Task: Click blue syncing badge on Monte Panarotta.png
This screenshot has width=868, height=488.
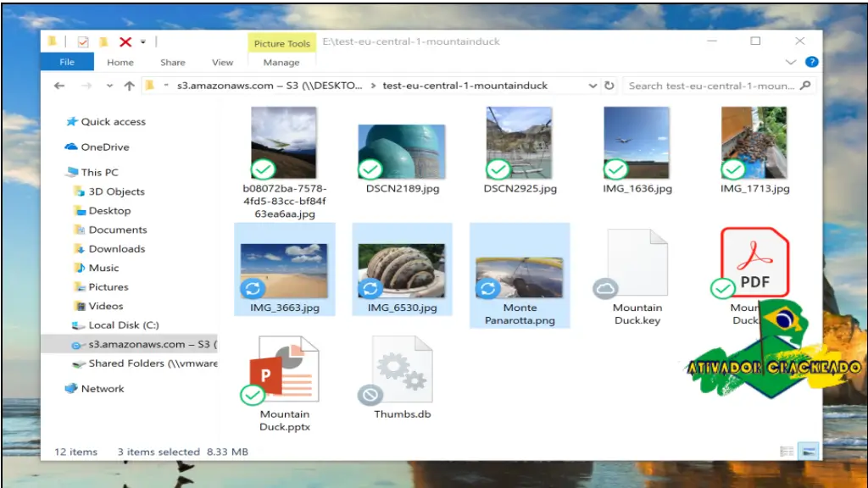Action: tap(487, 288)
